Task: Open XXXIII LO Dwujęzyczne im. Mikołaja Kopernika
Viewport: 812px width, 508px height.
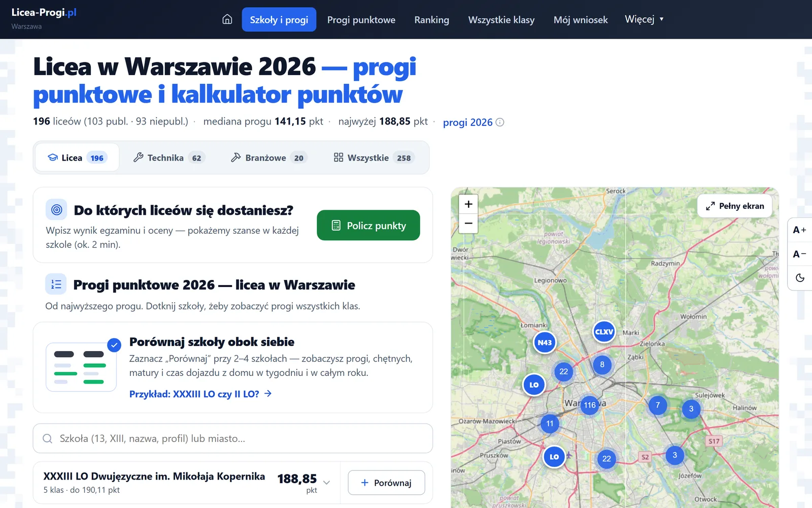Action: pyautogui.click(x=154, y=477)
